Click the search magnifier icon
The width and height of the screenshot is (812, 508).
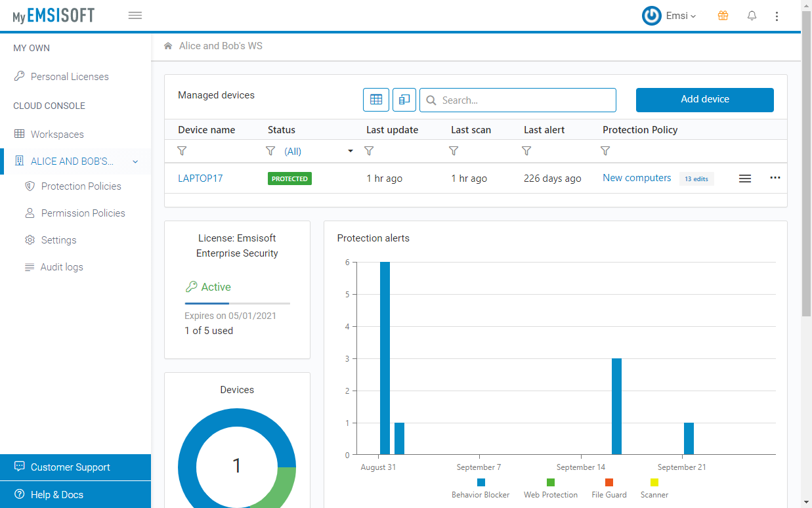tap(431, 100)
